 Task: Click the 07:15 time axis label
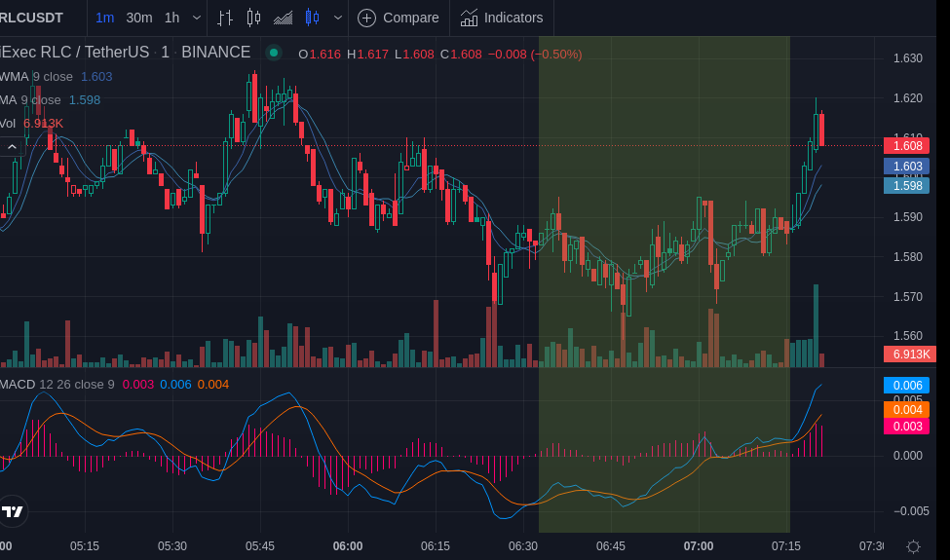(785, 546)
